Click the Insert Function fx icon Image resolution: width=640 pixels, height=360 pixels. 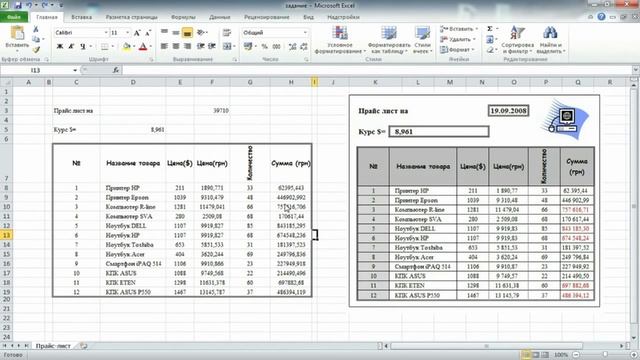116,70
